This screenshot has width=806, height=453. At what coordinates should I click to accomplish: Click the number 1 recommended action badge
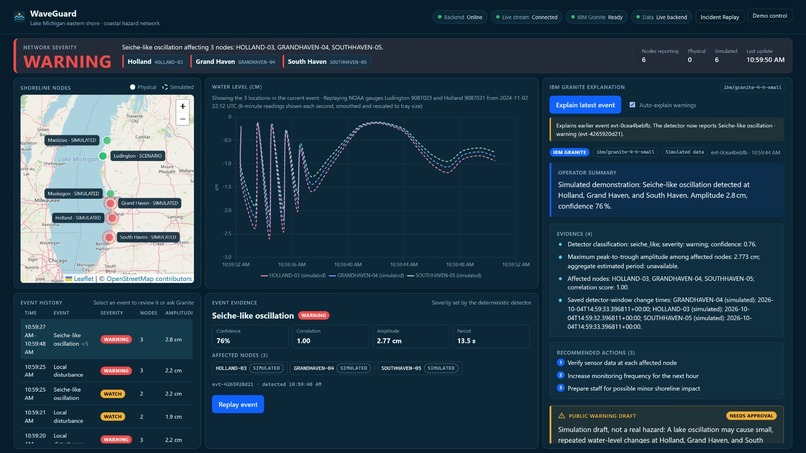click(x=561, y=363)
